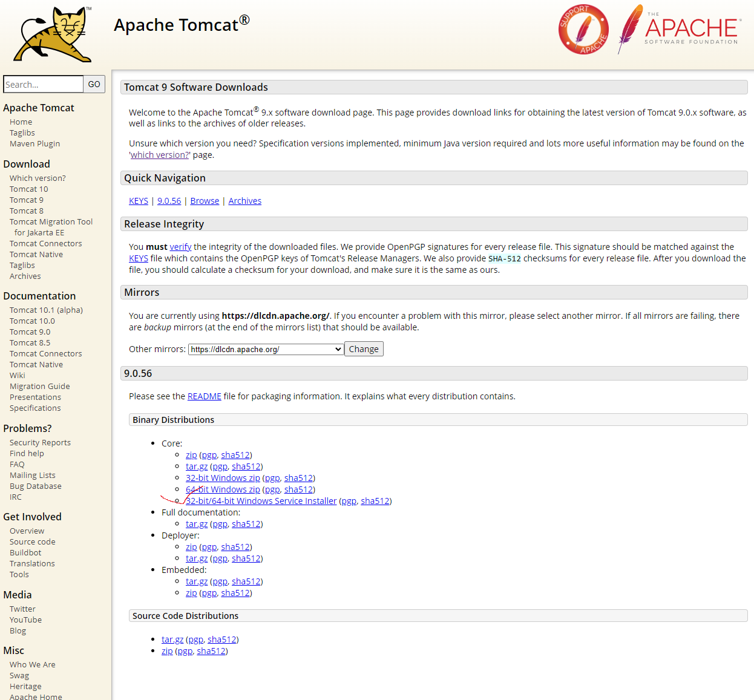This screenshot has width=754, height=700.
Task: Open Specifications documentation link
Action: (x=35, y=408)
